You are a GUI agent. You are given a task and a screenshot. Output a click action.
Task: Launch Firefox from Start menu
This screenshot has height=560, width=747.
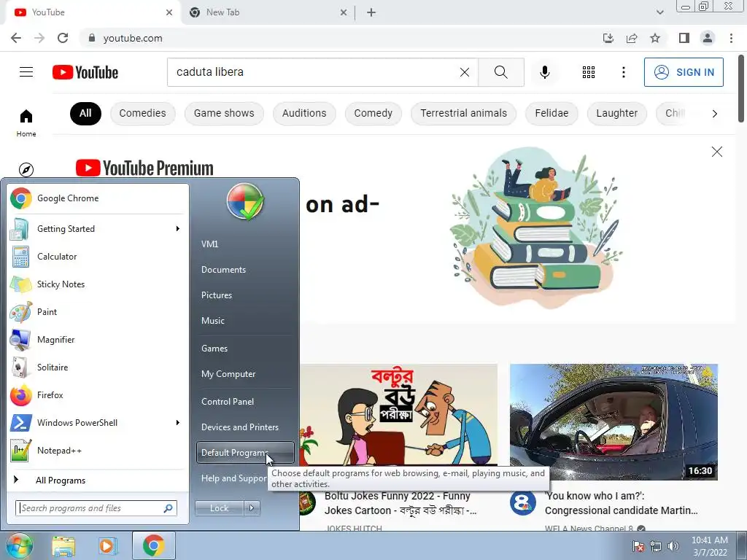(x=98, y=394)
